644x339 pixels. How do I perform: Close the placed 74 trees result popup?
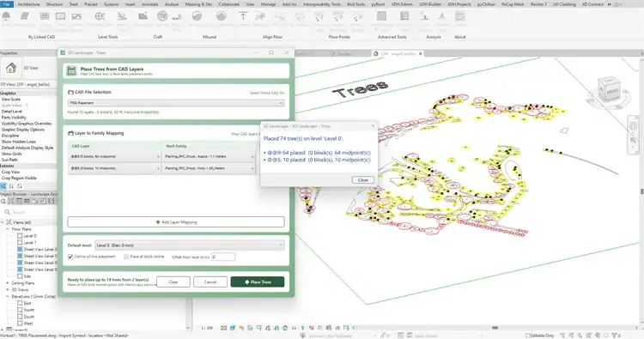[363, 179]
